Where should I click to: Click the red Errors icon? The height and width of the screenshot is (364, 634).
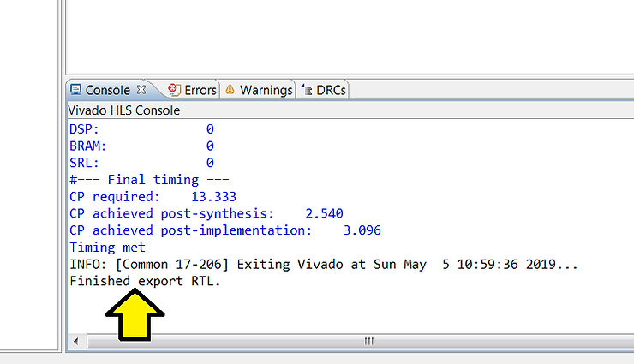point(174,89)
